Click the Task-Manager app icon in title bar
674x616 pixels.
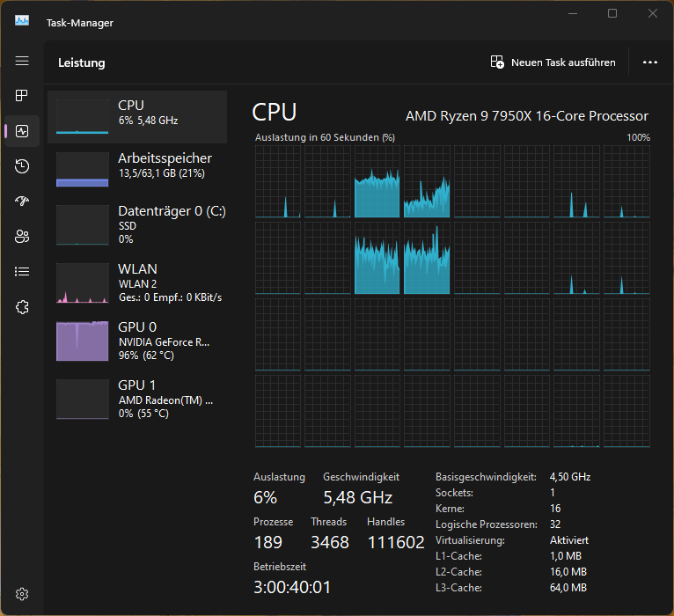[22, 20]
